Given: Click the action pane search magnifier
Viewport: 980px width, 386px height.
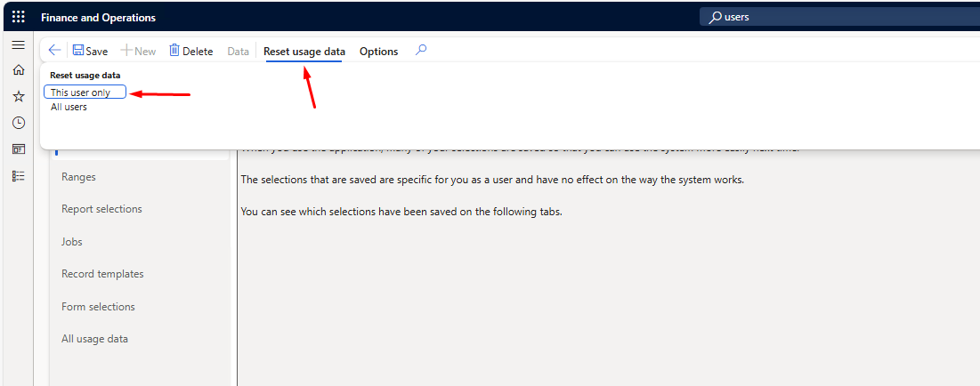Looking at the screenshot, I should point(421,50).
